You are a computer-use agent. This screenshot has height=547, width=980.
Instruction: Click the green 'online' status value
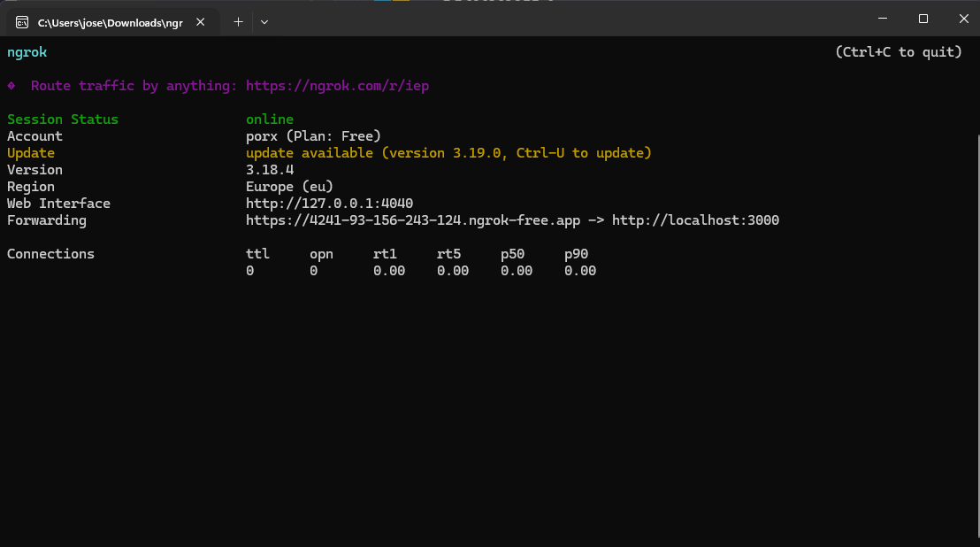pos(270,119)
